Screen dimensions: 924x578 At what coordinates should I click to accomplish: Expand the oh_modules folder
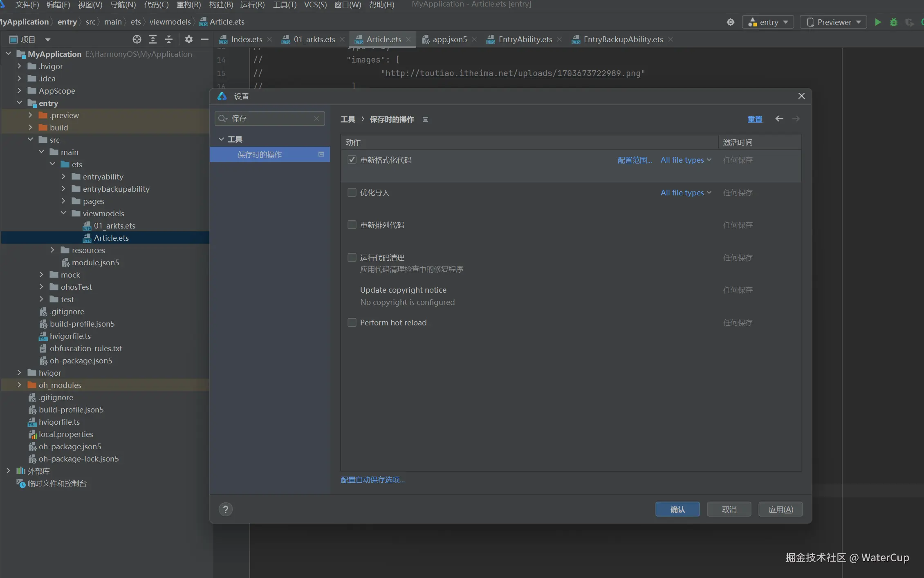tap(19, 385)
